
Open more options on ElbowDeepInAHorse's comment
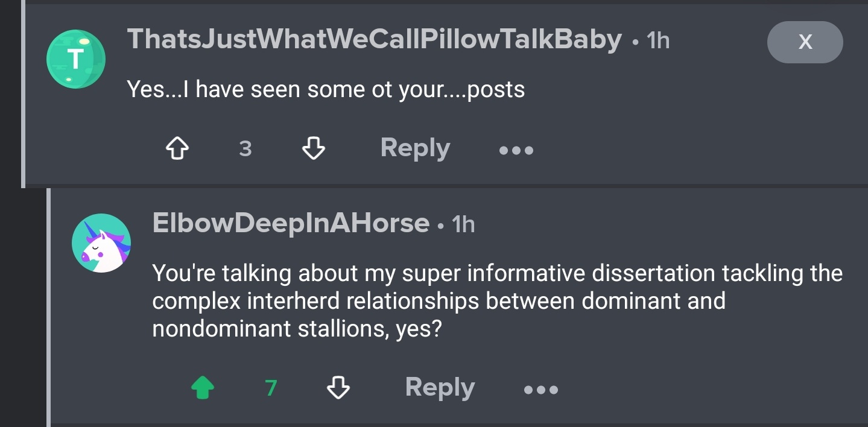tap(541, 390)
